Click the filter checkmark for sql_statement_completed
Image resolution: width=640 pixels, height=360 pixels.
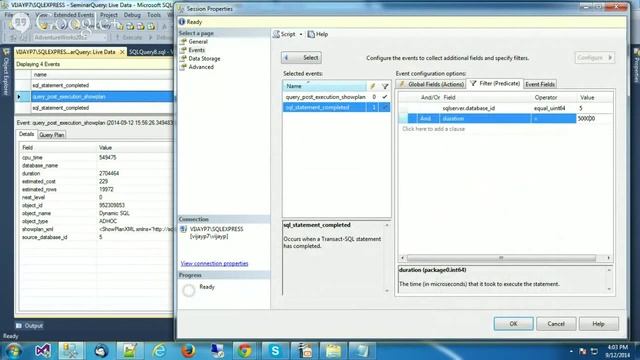coord(384,107)
